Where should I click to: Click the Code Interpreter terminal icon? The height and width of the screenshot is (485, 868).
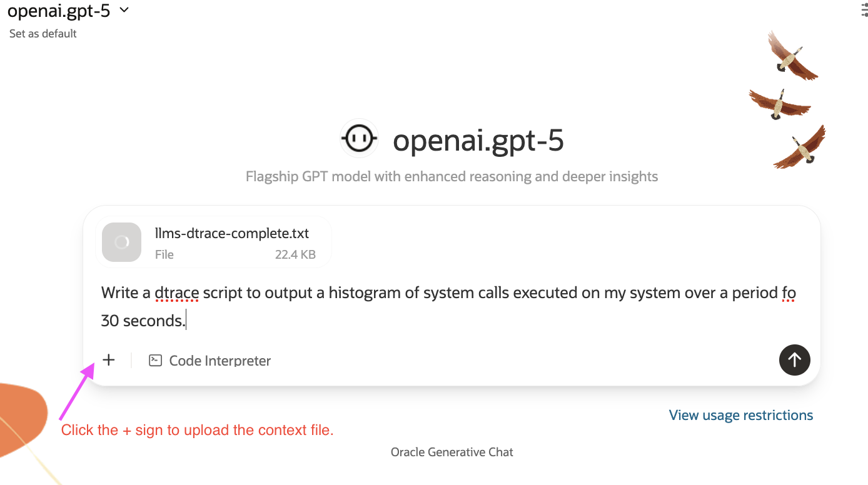pyautogui.click(x=156, y=361)
